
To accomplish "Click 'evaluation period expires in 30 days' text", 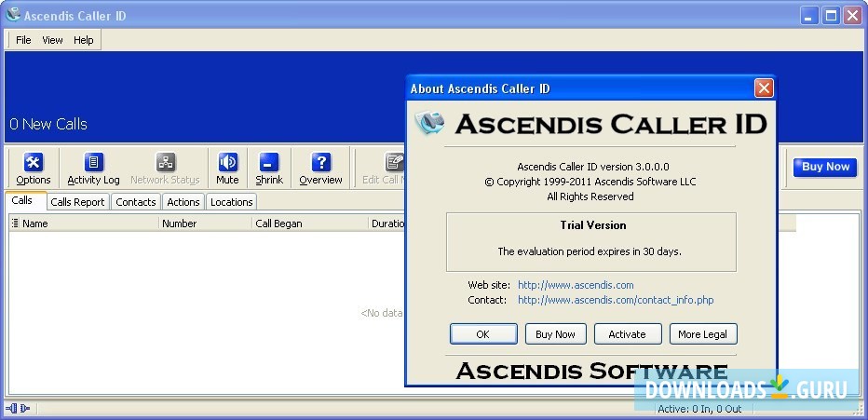I will 590,251.
